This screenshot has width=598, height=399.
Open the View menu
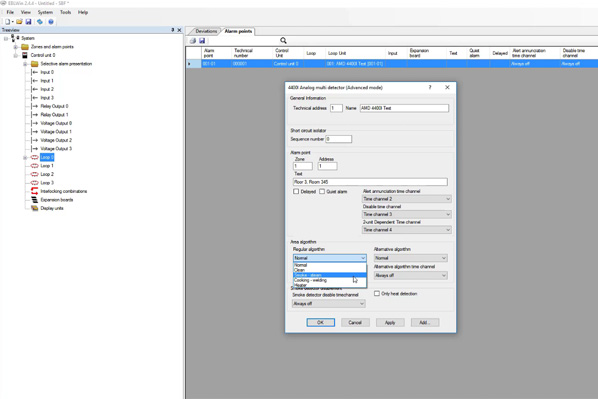26,12
